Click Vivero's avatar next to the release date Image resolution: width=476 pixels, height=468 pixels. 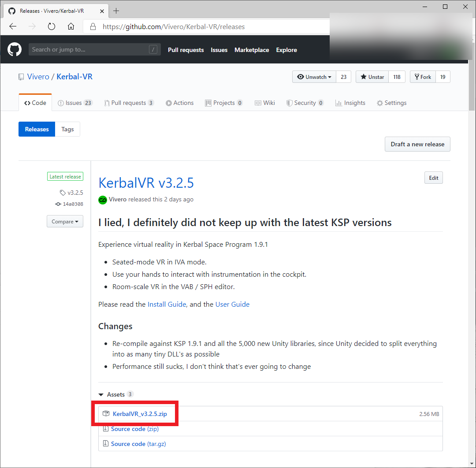point(102,200)
